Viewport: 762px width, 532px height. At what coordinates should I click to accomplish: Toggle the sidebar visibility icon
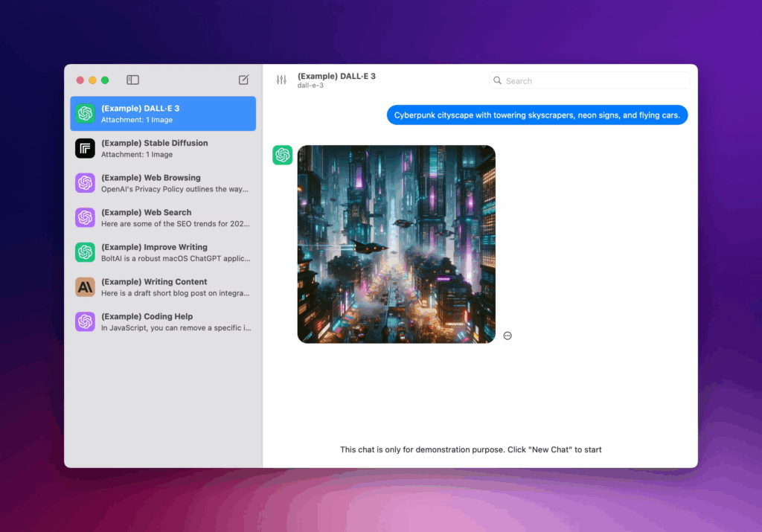132,80
